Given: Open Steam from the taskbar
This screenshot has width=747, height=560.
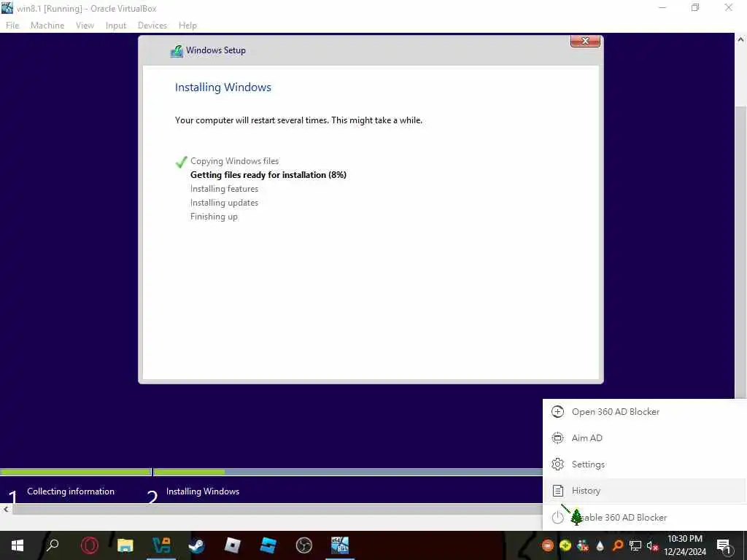Looking at the screenshot, I should (x=197, y=545).
